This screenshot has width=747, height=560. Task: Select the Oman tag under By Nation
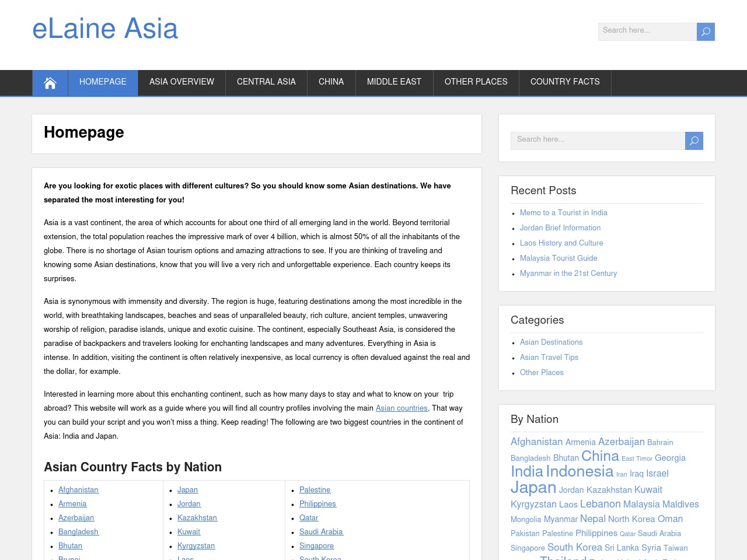(x=670, y=519)
